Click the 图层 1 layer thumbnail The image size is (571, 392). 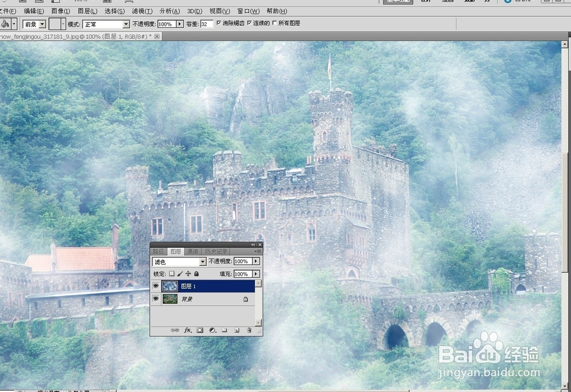click(170, 286)
